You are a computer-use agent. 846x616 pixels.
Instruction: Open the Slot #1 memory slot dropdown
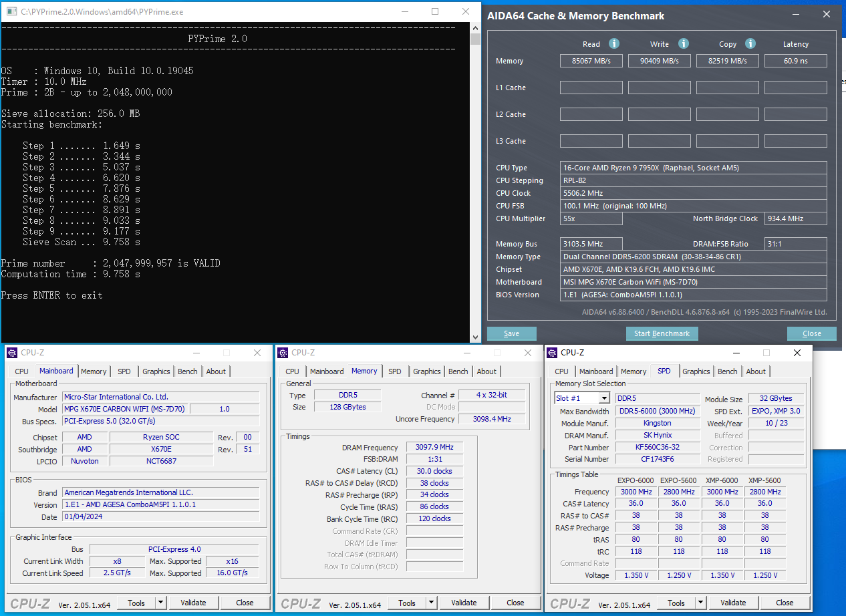point(604,398)
